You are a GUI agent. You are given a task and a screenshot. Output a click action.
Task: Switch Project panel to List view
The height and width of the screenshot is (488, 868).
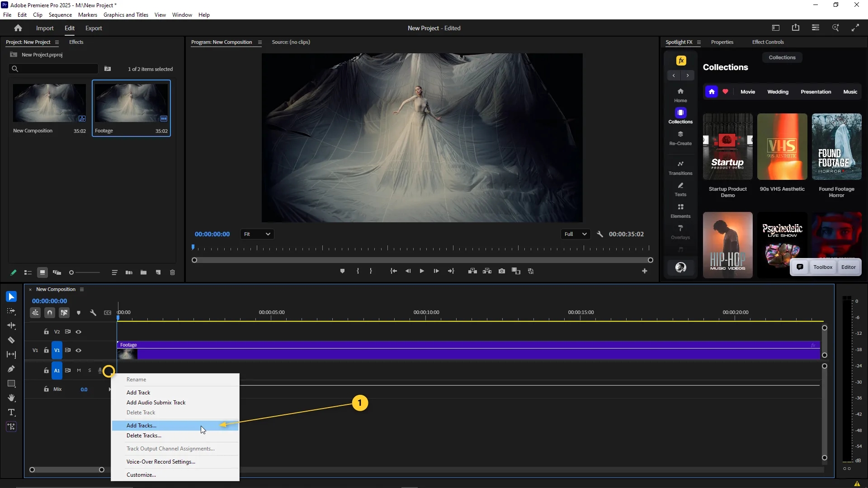click(28, 272)
